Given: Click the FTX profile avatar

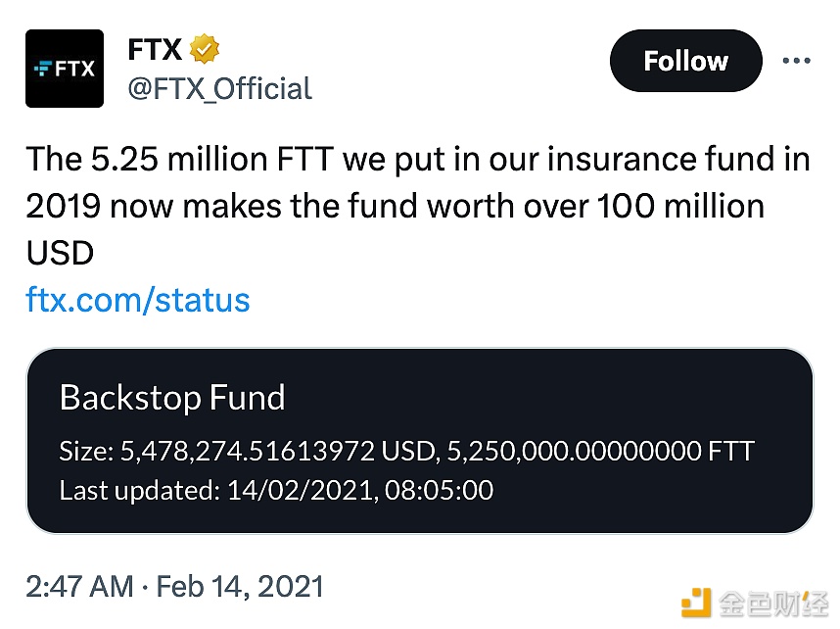Looking at the screenshot, I should [x=65, y=68].
